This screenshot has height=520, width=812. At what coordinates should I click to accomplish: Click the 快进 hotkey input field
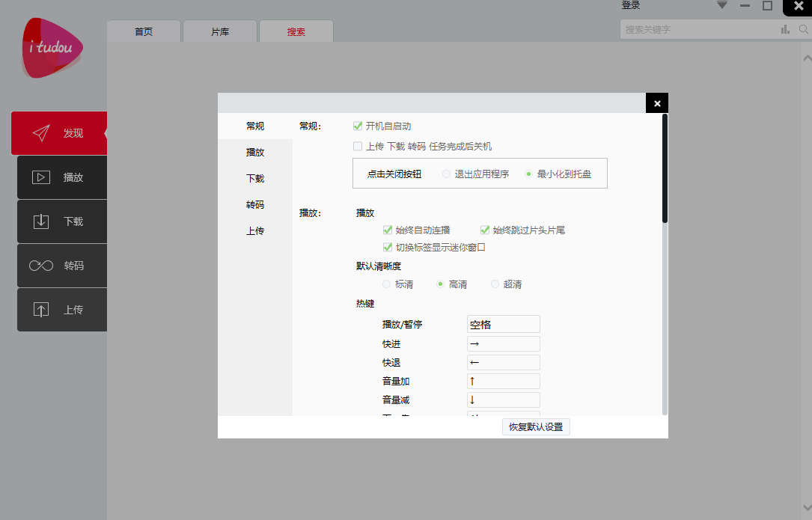click(x=503, y=343)
